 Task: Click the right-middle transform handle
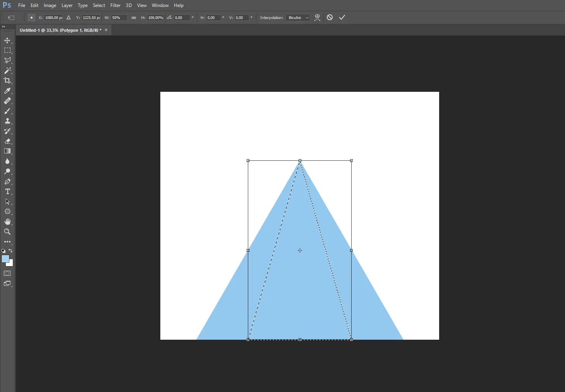[351, 250]
